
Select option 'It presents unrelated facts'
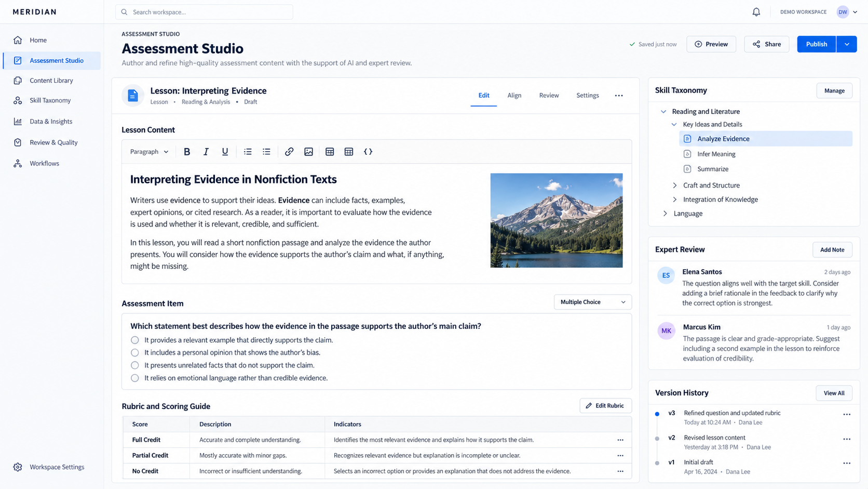pyautogui.click(x=135, y=365)
